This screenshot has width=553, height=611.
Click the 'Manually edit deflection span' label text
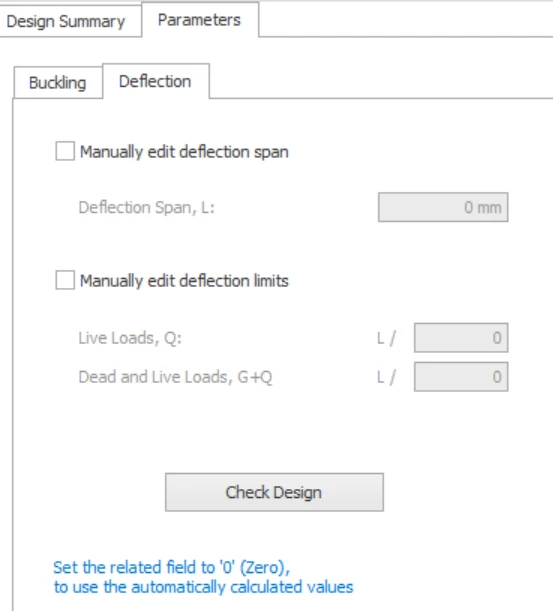tap(184, 152)
